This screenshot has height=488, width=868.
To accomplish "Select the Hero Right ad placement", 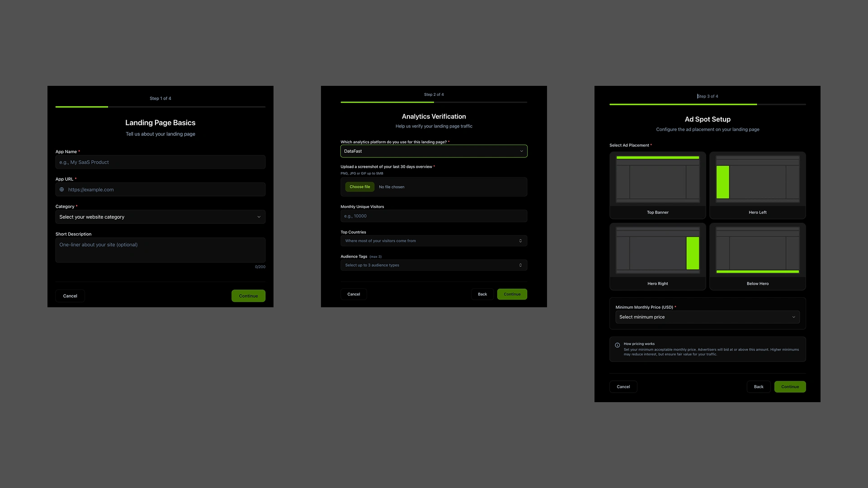I will (657, 256).
